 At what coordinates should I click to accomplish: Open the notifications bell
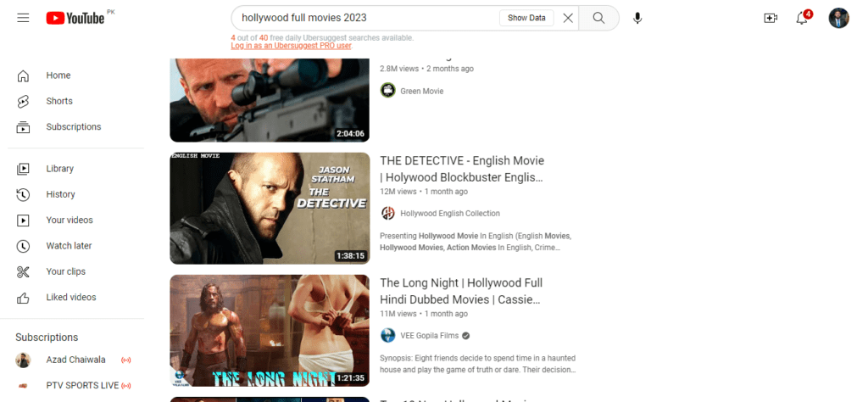pos(802,19)
